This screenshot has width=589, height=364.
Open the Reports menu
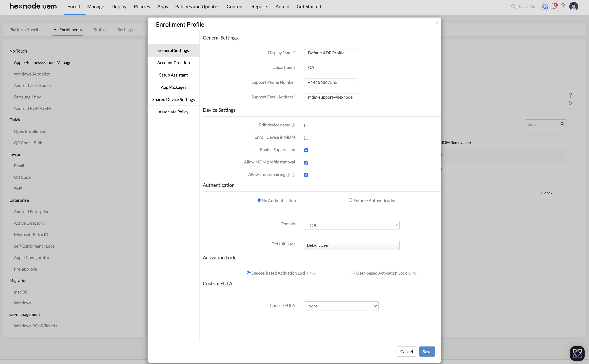259,6
